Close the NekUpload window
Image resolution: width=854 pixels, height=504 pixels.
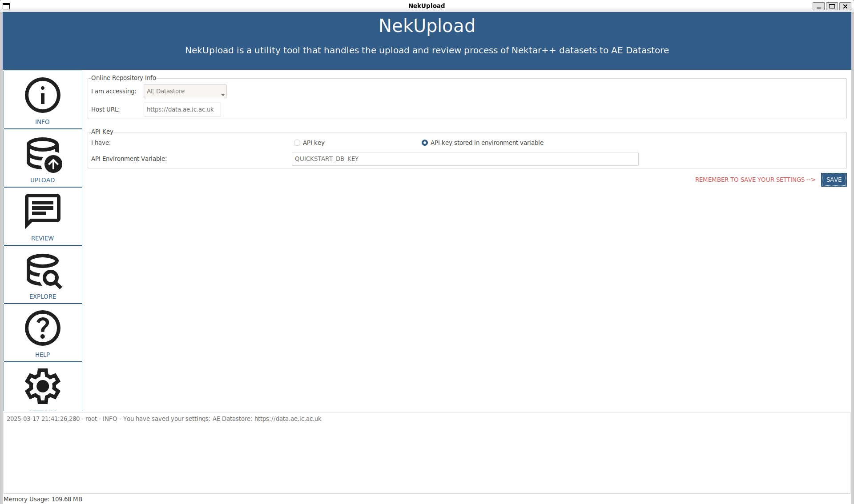click(845, 6)
